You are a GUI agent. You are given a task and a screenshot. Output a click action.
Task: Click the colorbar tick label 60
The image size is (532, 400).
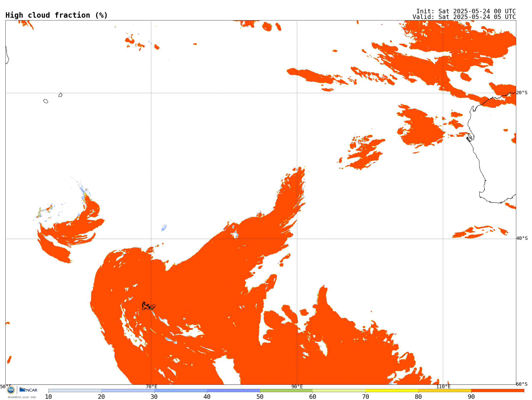[x=313, y=397]
